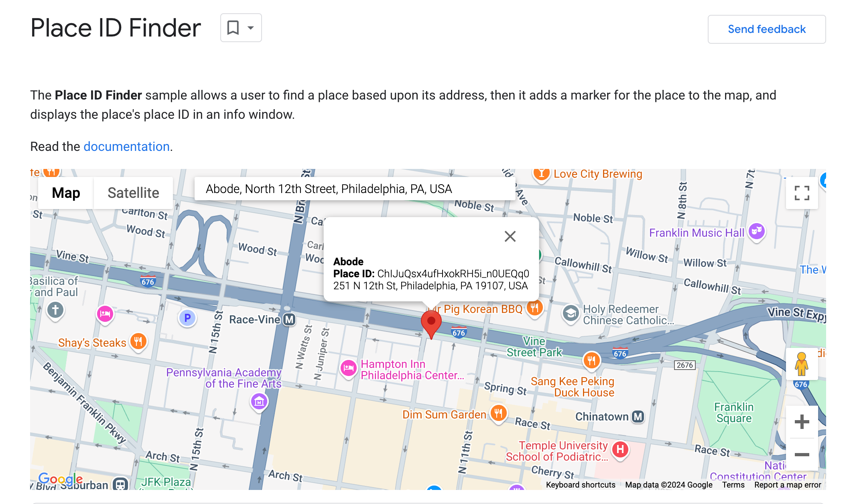The image size is (853, 504).
Task: Click the Map data ©2024 Google text
Action: [x=669, y=485]
